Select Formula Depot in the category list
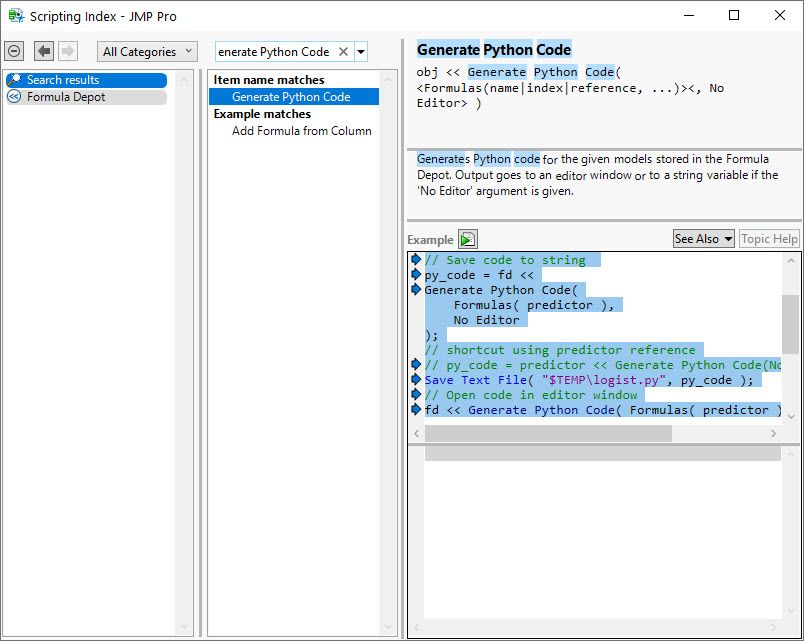The image size is (804, 641). [x=87, y=97]
